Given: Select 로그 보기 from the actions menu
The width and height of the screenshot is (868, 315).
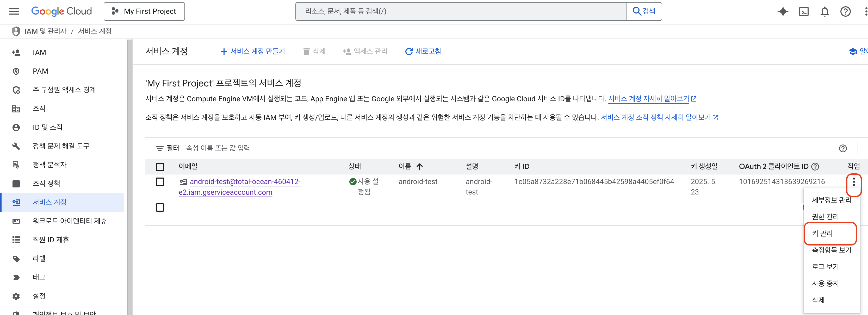Looking at the screenshot, I should pos(831,267).
